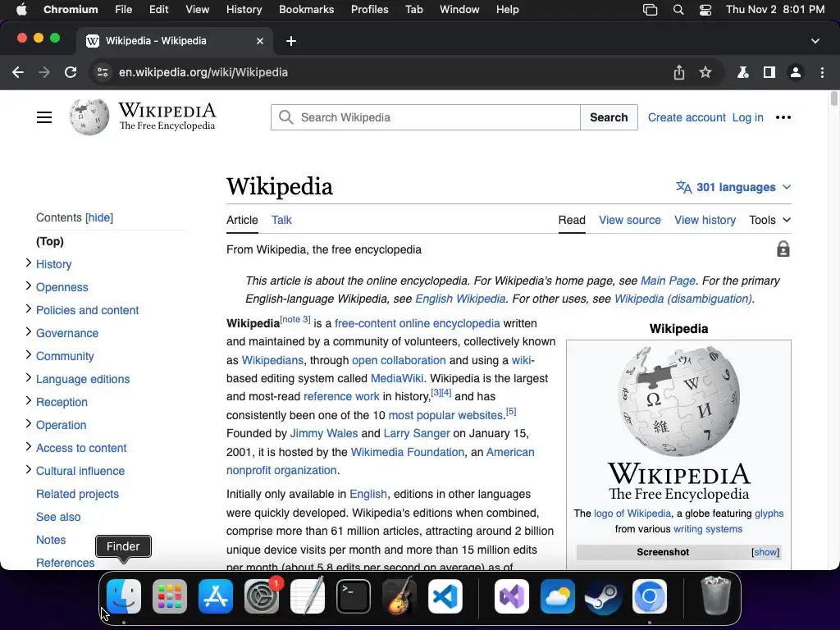The image size is (840, 630).
Task: Switch to the Talk tab
Action: click(x=281, y=220)
